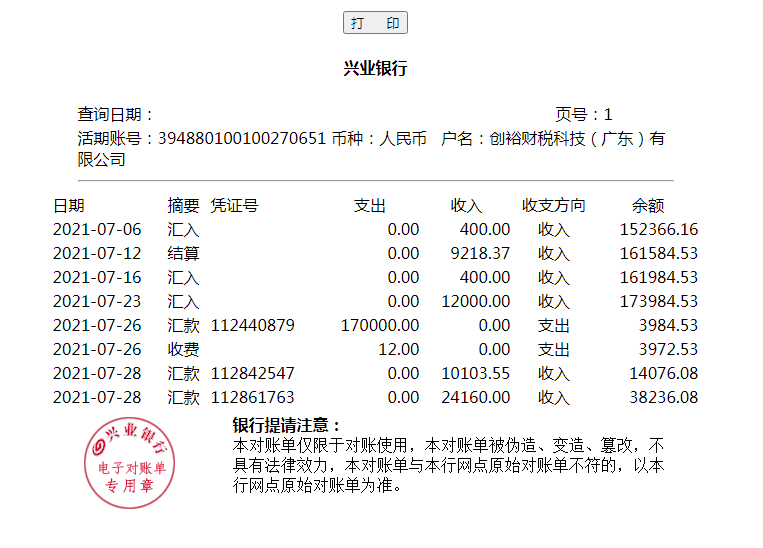The image size is (763, 548).
Task: Click the 打印 print button
Action: tap(375, 23)
